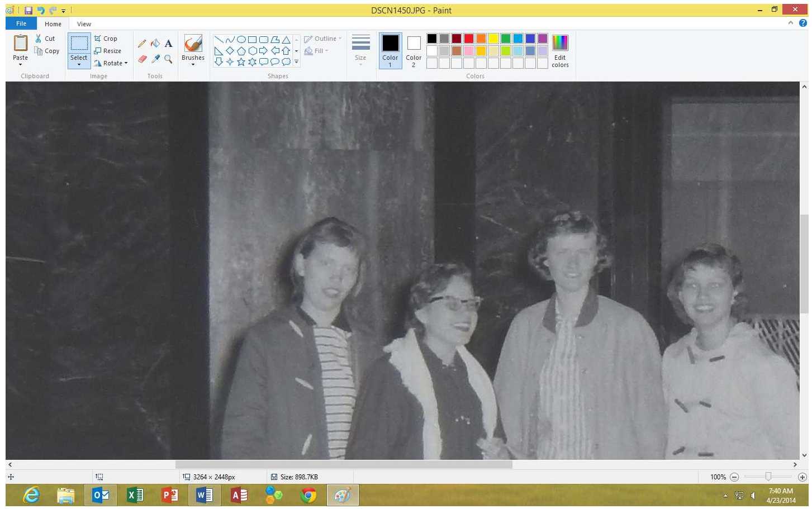Viewport: 812px width, 509px height.
Task: Pick the Curve shape
Action: 230,40
